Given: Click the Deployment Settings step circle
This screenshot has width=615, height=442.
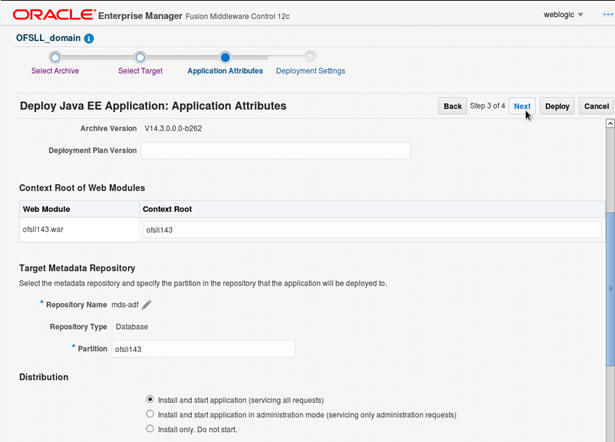Looking at the screenshot, I should 310,57.
